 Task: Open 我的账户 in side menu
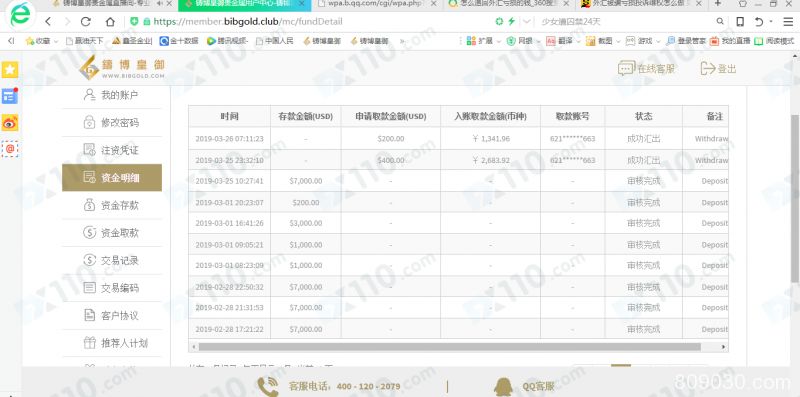tap(112, 95)
